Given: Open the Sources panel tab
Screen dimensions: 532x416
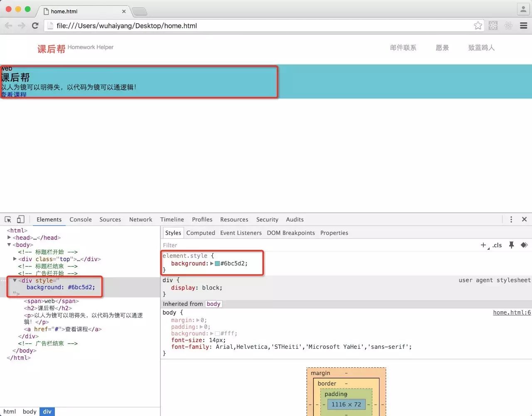Looking at the screenshot, I should (x=110, y=219).
